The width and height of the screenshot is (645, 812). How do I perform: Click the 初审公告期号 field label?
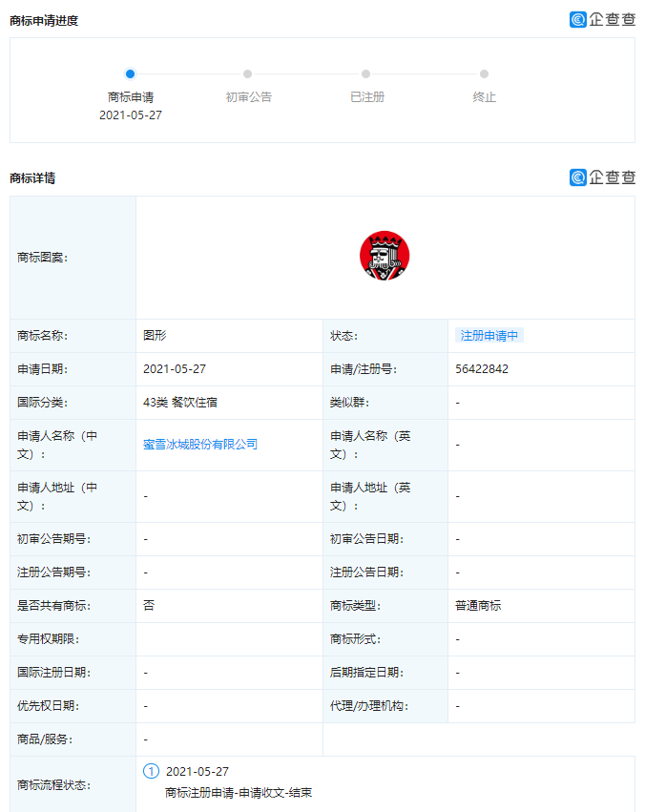tap(53, 539)
